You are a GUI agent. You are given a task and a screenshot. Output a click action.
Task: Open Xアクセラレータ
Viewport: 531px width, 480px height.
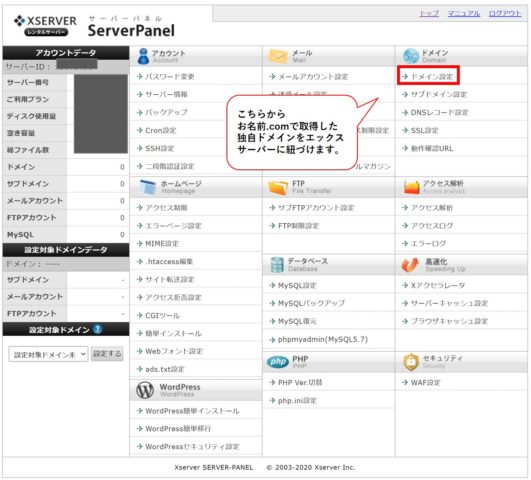coord(438,286)
